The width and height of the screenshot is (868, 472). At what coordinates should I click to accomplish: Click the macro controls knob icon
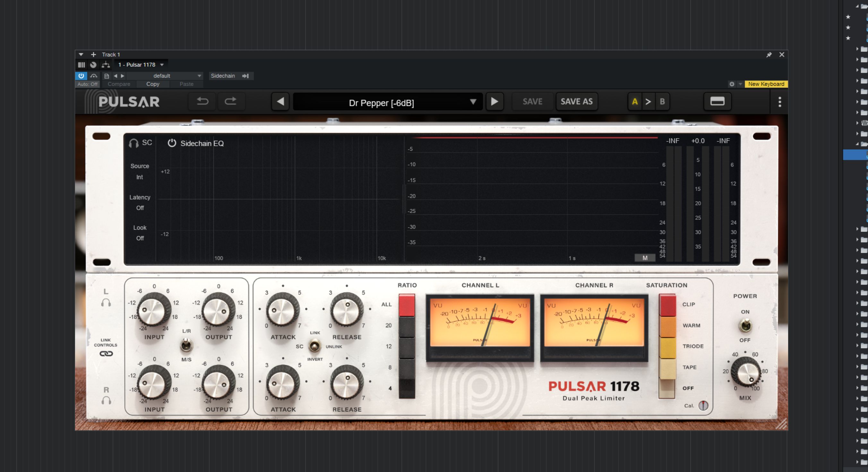tap(93, 65)
